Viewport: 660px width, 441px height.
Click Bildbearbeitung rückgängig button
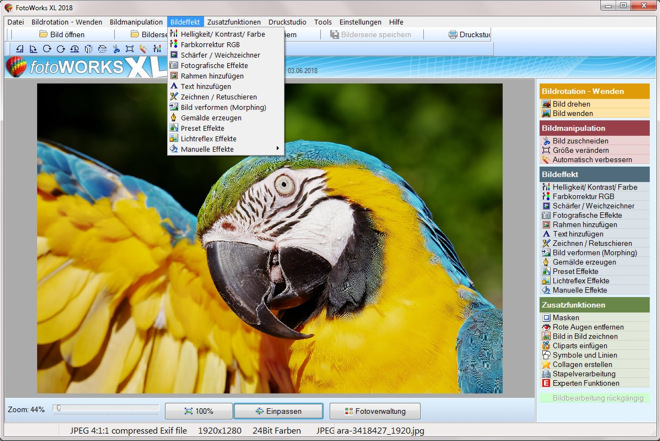tap(594, 398)
